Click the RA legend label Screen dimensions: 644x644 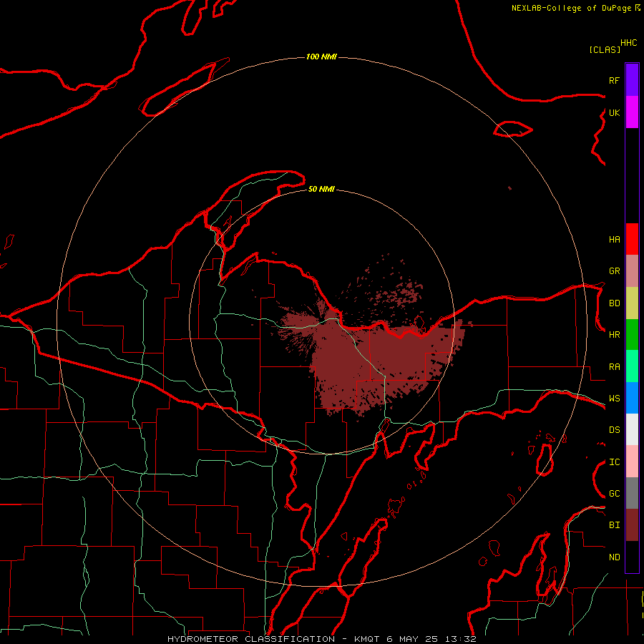614,367
